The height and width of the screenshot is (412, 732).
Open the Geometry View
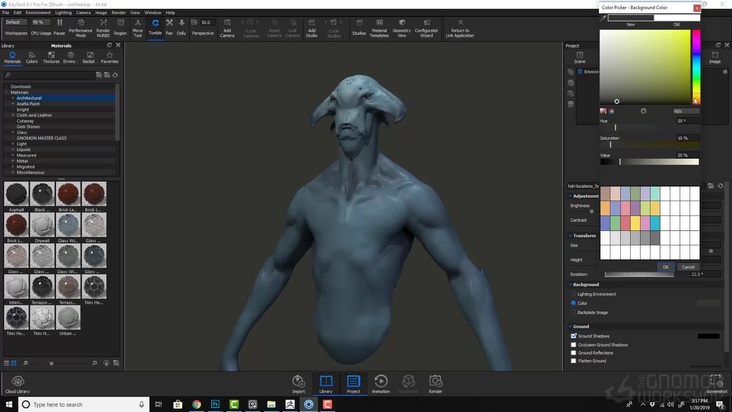click(402, 25)
